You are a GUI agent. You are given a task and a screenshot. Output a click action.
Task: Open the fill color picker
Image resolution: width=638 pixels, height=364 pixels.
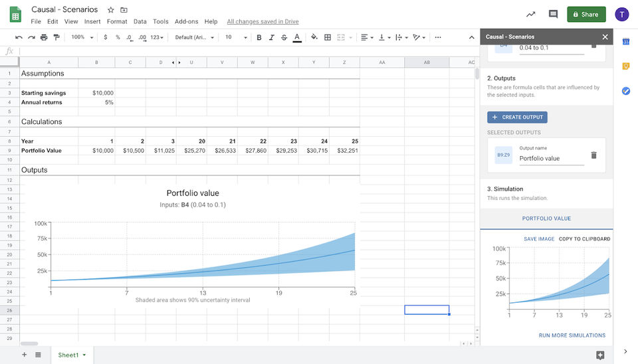314,37
